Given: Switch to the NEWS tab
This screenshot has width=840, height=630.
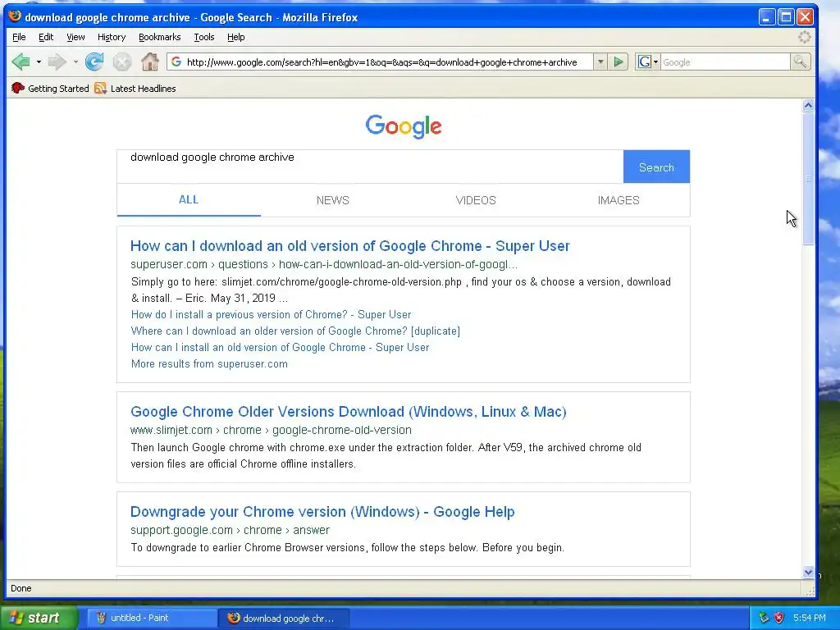Looking at the screenshot, I should coord(333,200).
